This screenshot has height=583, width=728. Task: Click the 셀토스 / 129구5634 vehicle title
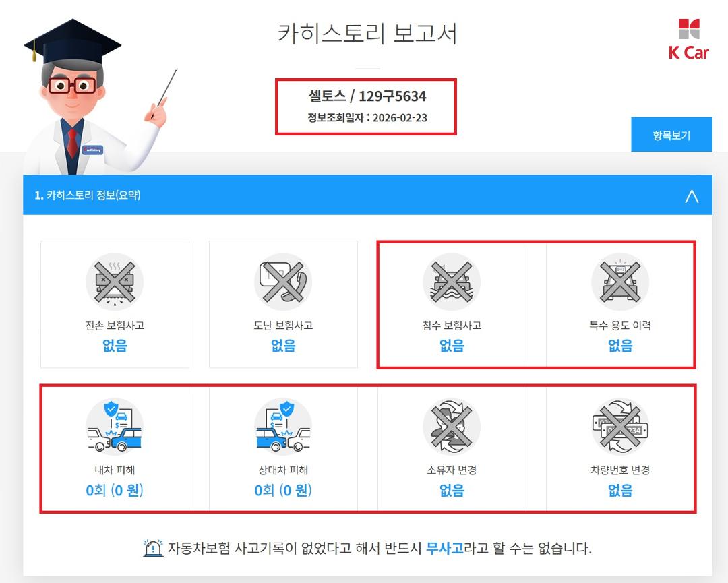click(367, 96)
